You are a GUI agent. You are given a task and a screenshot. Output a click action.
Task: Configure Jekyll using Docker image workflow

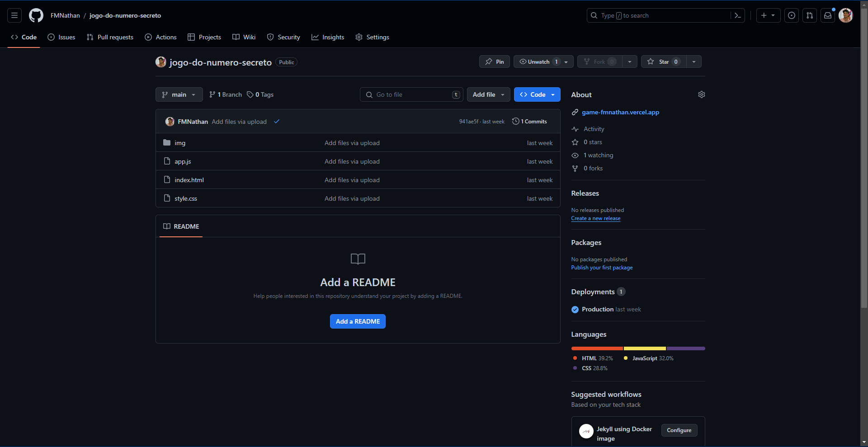click(679, 430)
